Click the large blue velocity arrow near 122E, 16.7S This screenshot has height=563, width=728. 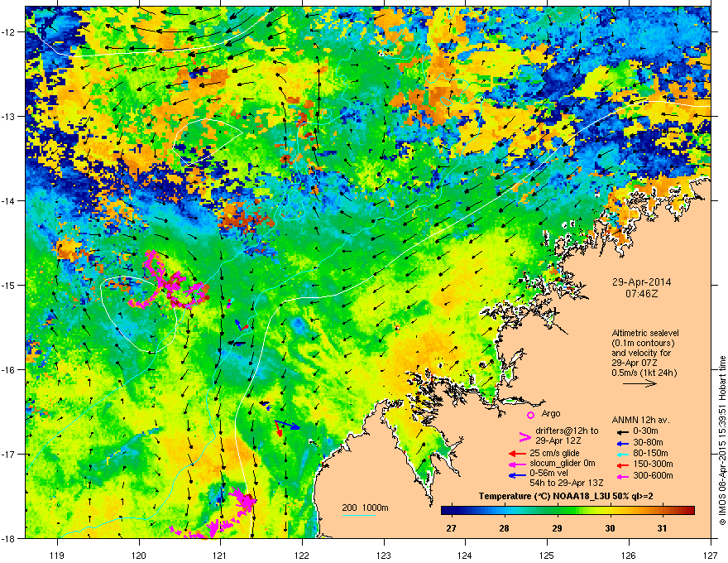(289, 425)
